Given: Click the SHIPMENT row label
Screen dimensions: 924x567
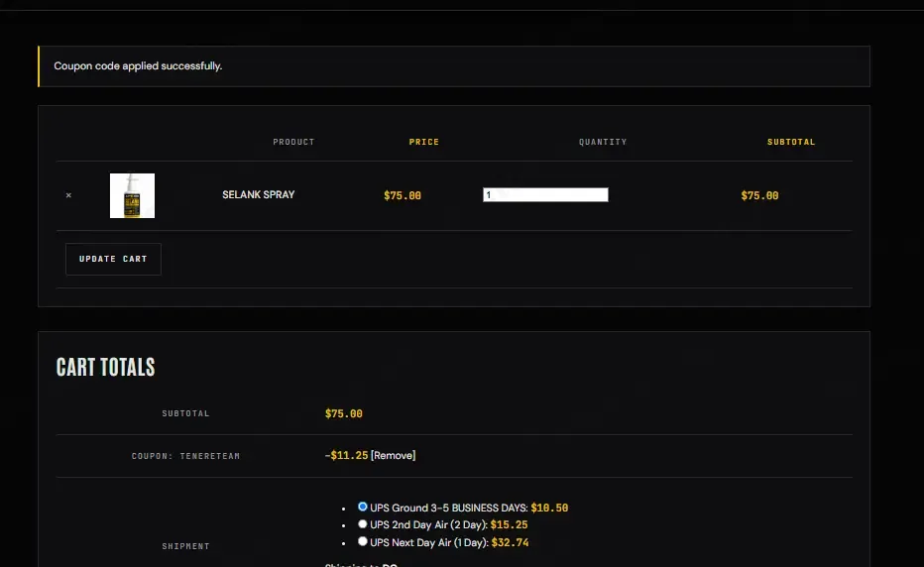Looking at the screenshot, I should pyautogui.click(x=185, y=546).
